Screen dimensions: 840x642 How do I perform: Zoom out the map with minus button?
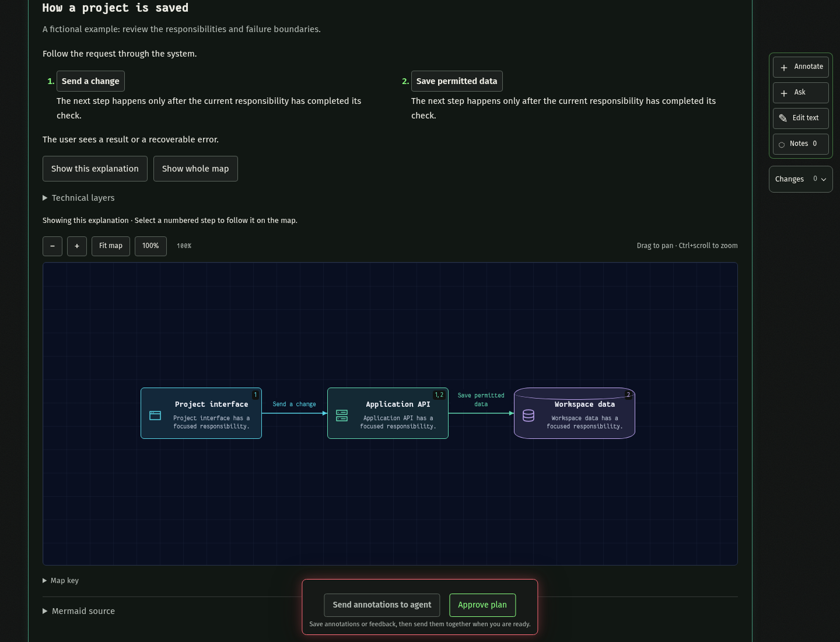[52, 246]
